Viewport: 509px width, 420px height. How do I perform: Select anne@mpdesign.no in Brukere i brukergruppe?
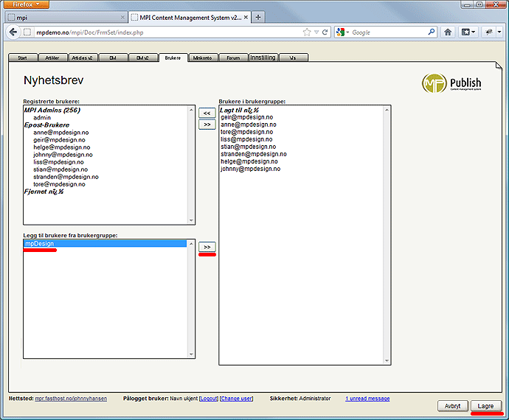(x=249, y=125)
